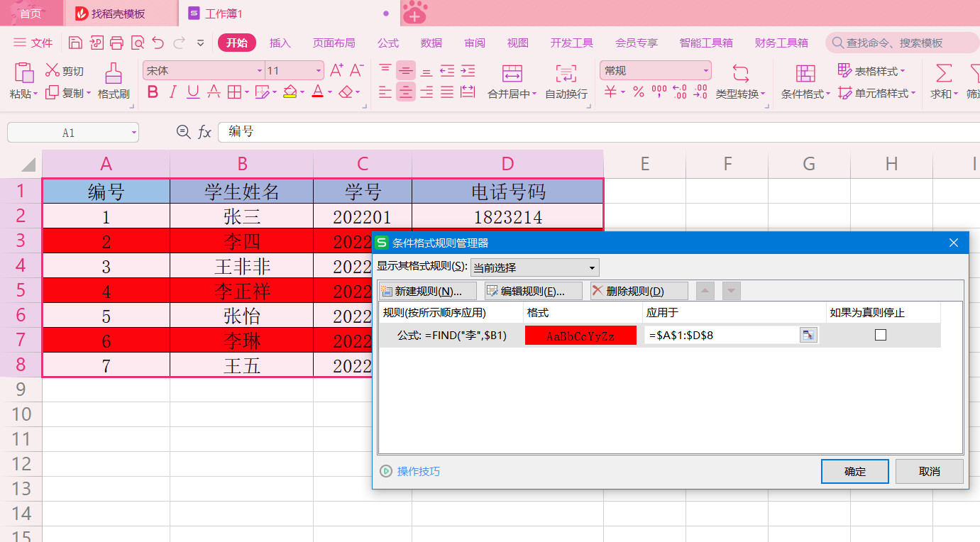
Task: Click the Wrap Text icon
Action: (566, 73)
